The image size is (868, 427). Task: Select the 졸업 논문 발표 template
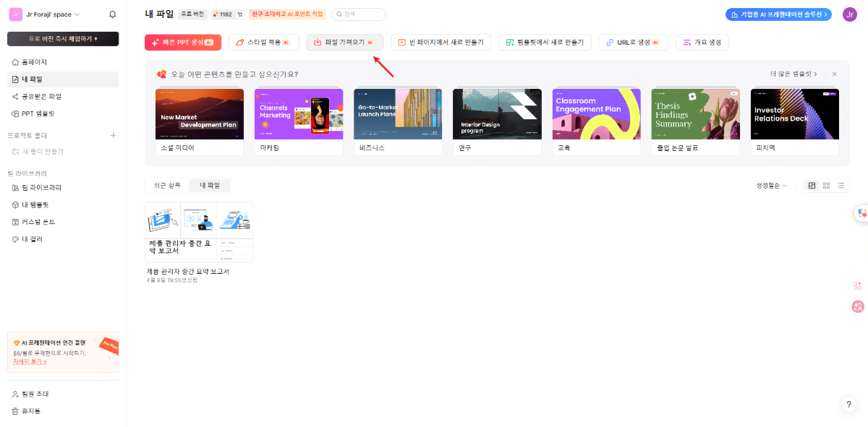pyautogui.click(x=696, y=114)
